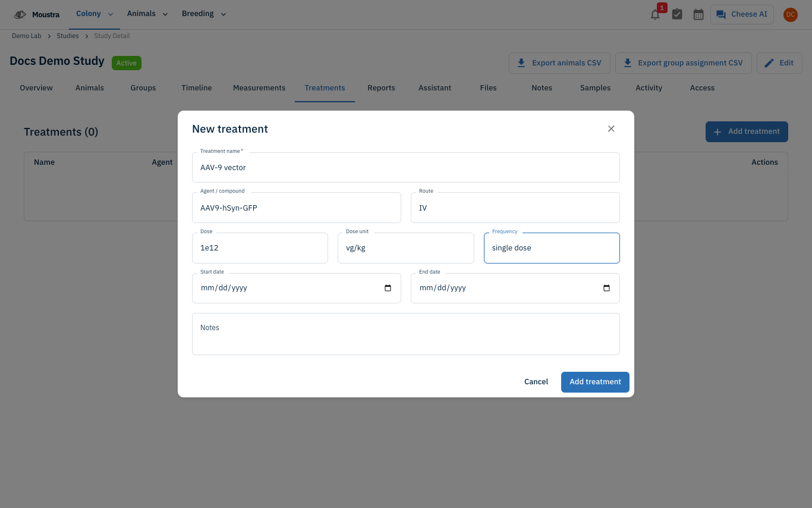Cancel the New treatment dialog

point(536,382)
